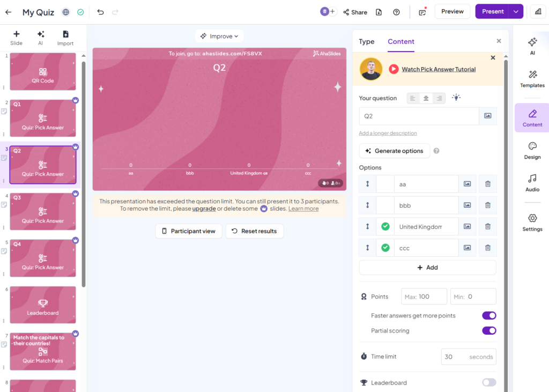Disable 'Faster answers get more points' toggle
Viewport: 549px width, 392px height.
point(488,316)
